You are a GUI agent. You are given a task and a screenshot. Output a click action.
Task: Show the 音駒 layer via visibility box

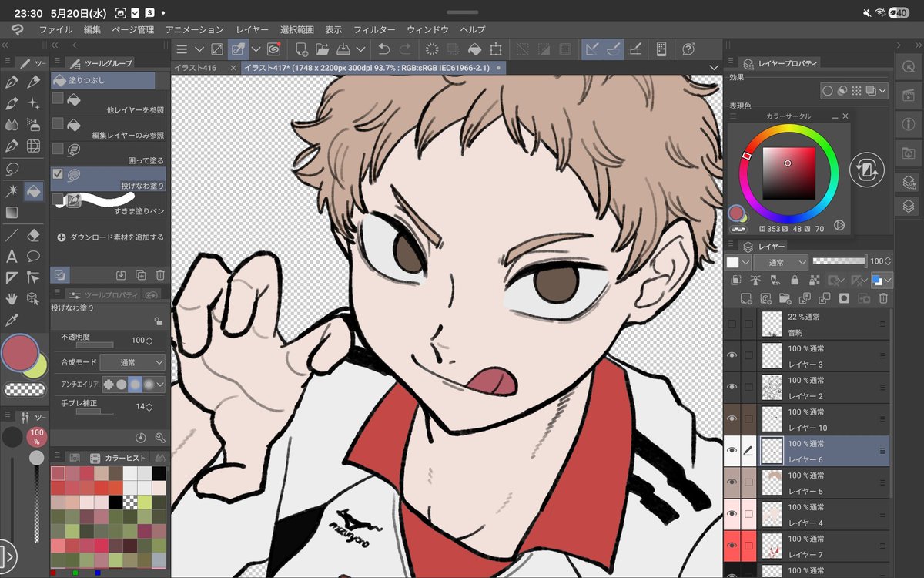[732, 324]
